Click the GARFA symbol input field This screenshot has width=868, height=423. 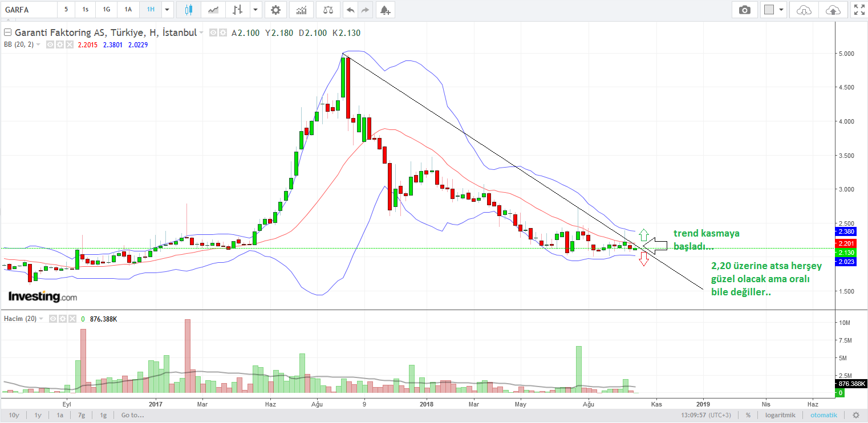click(x=29, y=10)
